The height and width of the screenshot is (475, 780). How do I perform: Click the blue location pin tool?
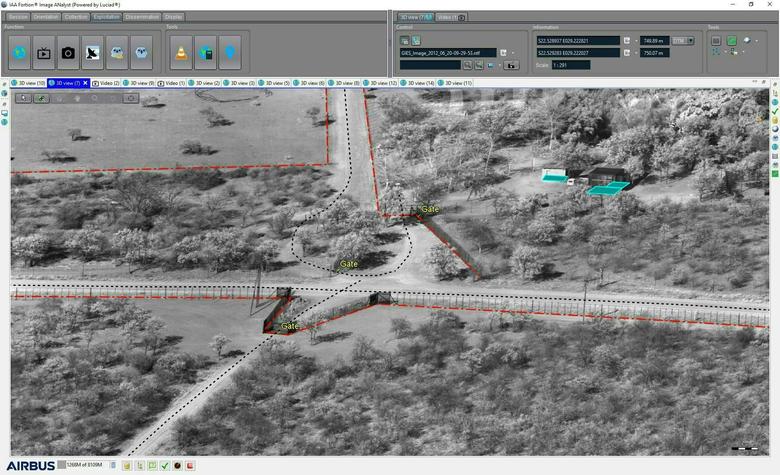click(x=230, y=53)
